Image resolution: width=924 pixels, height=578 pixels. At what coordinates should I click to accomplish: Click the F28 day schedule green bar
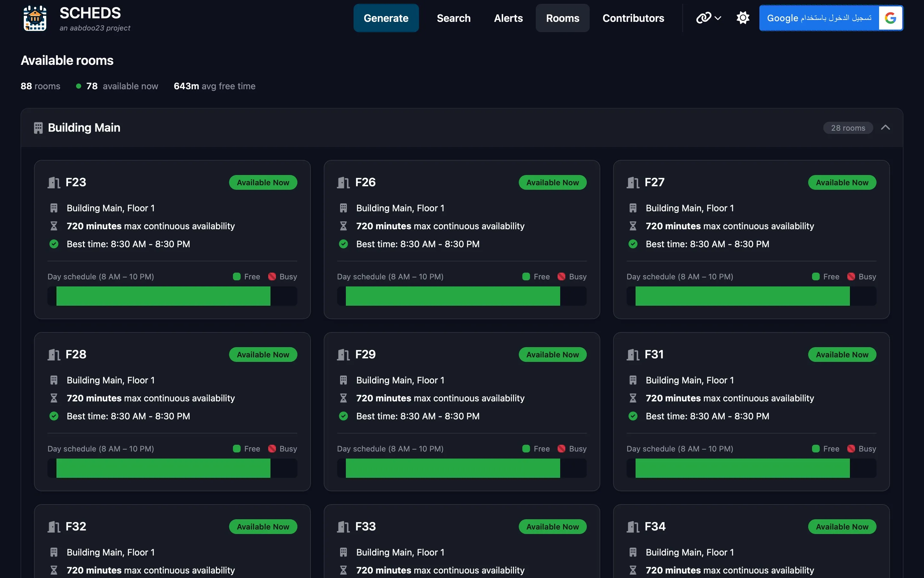click(163, 468)
